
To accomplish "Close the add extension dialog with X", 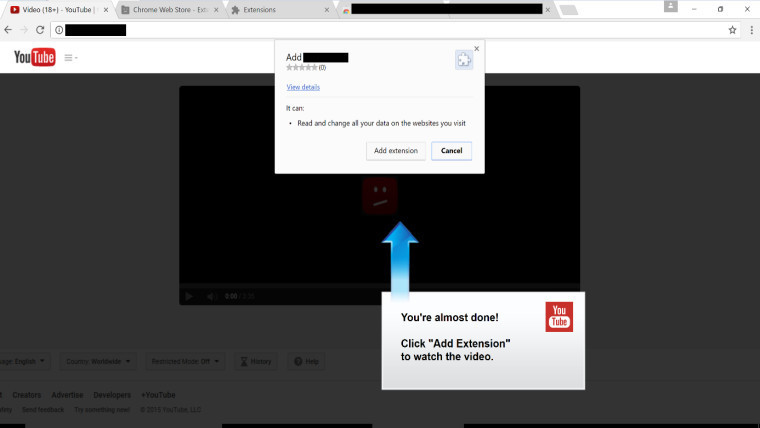I will click(x=476, y=48).
